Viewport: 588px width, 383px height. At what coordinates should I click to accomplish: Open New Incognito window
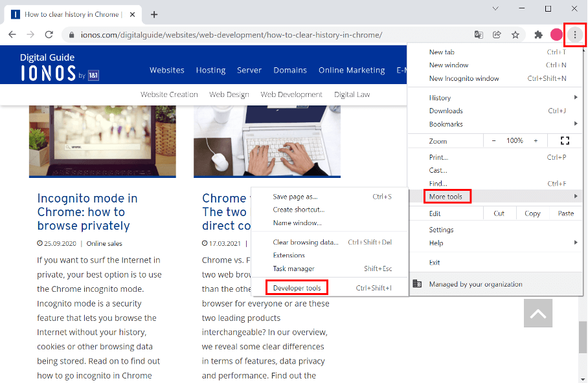tap(495, 78)
